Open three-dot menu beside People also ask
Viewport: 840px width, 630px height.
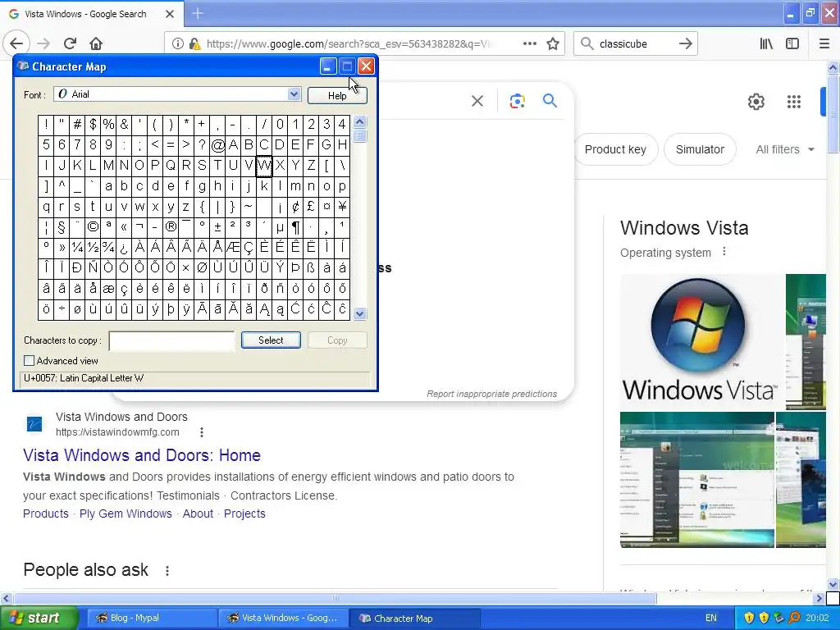(167, 571)
